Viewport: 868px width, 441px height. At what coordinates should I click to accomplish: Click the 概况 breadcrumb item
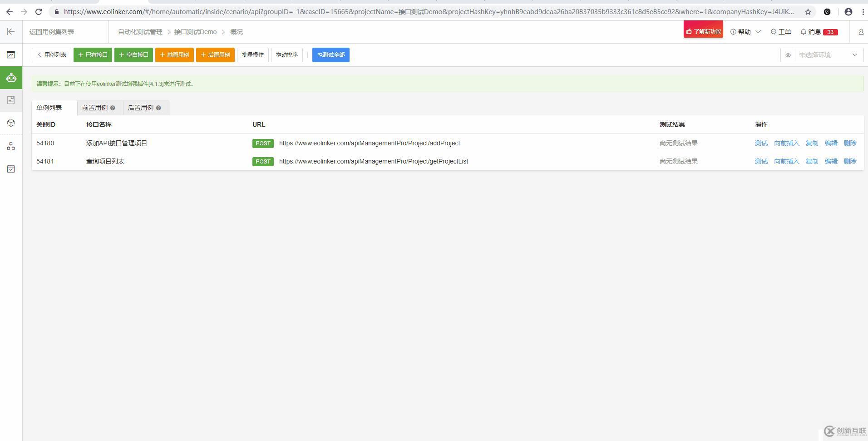point(237,32)
